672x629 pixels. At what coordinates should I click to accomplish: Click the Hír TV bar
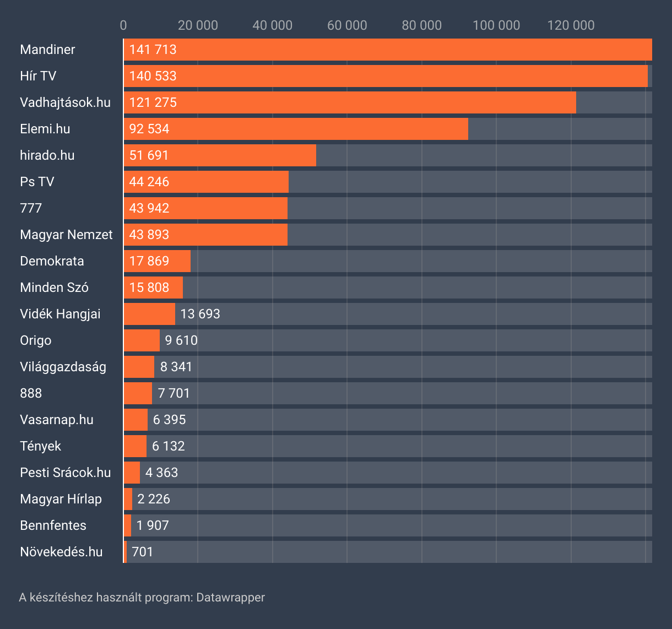[x=386, y=76]
